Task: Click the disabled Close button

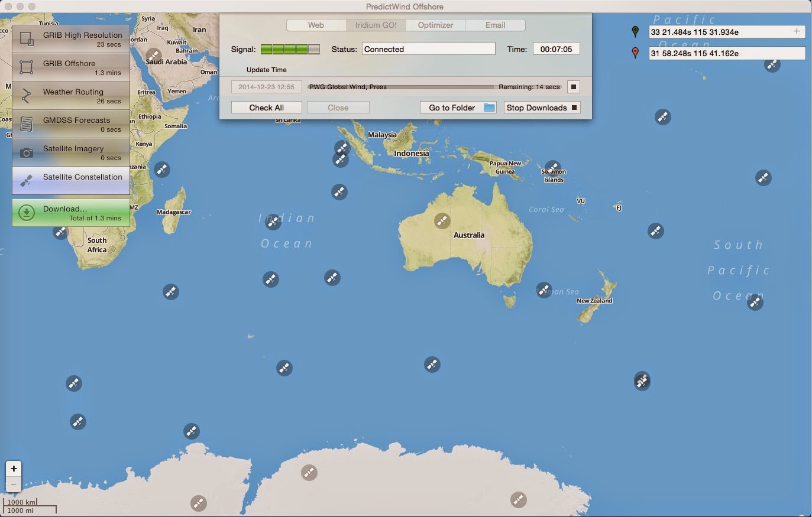Action: tap(338, 108)
